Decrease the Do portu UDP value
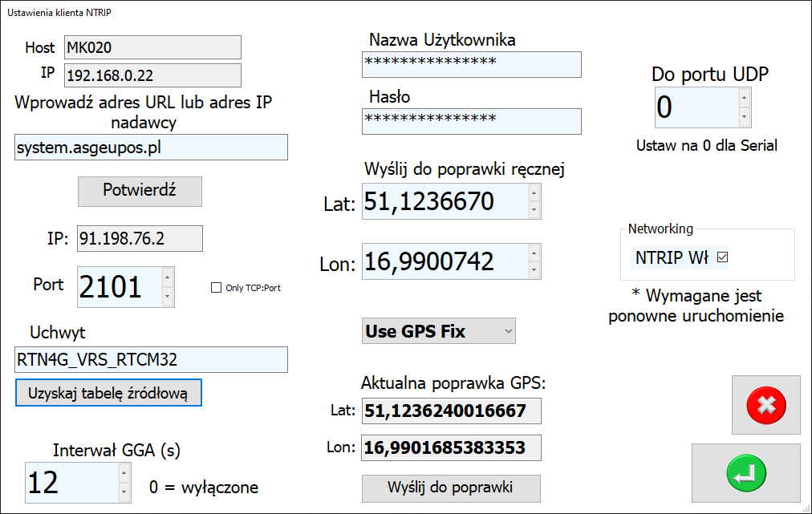Screen dimensions: 812x514 click(744, 117)
